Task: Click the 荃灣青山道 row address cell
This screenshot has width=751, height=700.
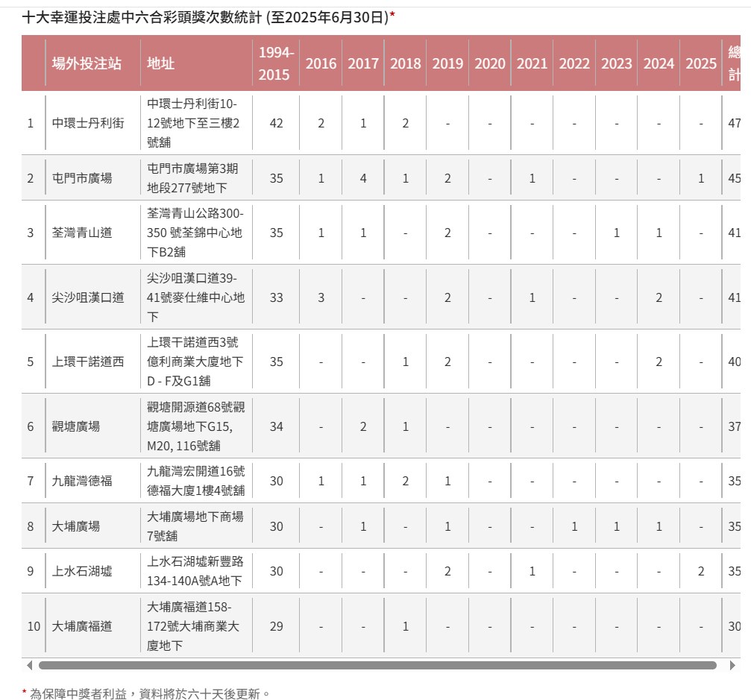Action: (x=195, y=232)
